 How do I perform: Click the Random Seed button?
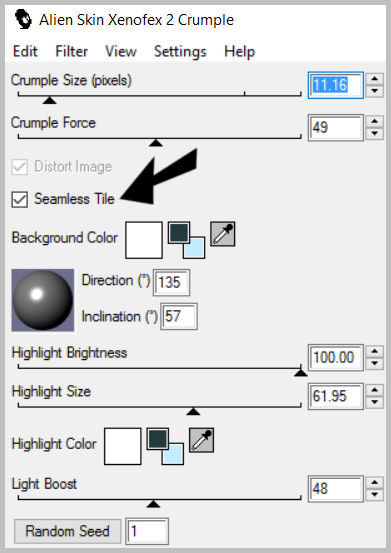67,531
